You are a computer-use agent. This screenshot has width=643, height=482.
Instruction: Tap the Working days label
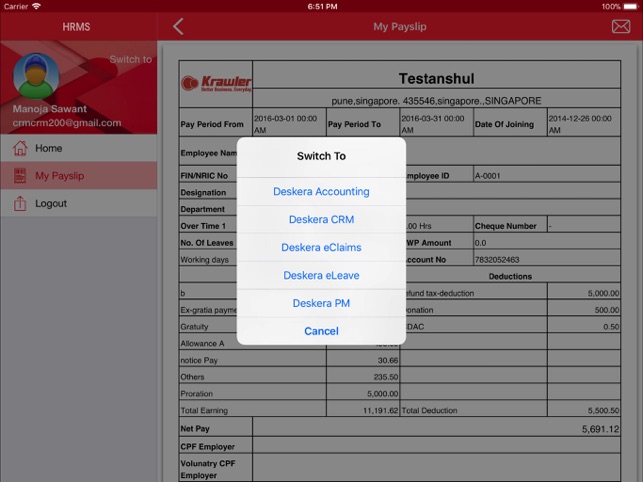204,260
